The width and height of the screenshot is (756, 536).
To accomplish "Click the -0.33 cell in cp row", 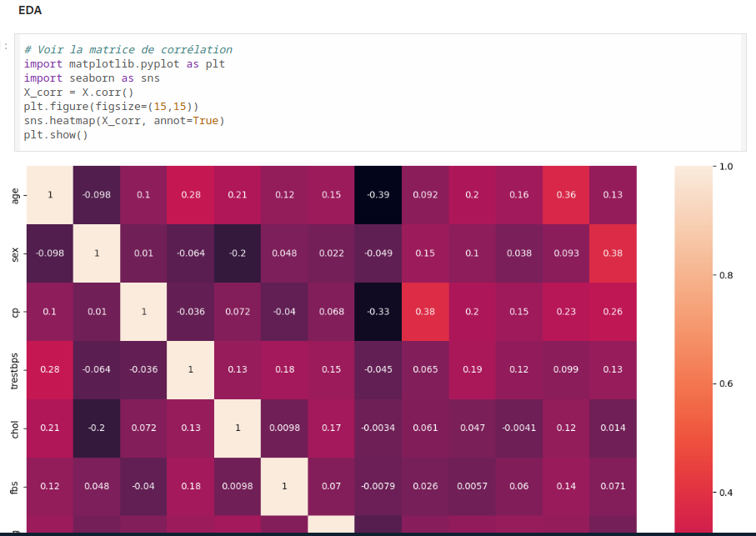I will (378, 312).
